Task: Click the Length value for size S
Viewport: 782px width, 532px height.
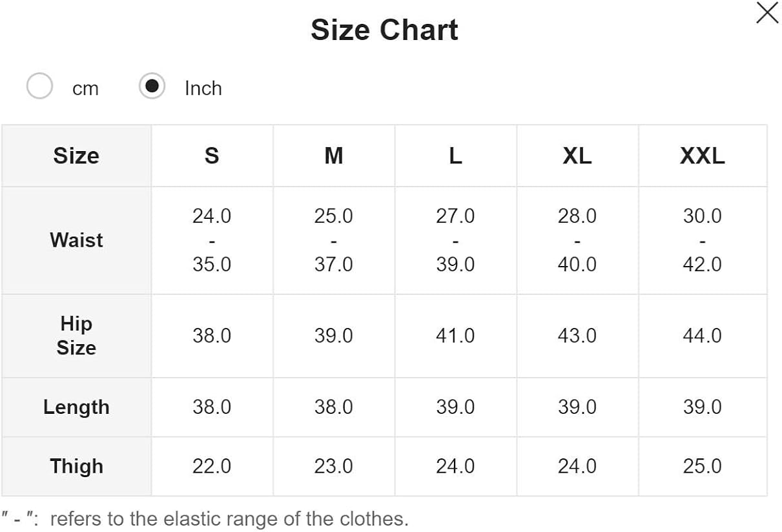Action: coord(212,407)
